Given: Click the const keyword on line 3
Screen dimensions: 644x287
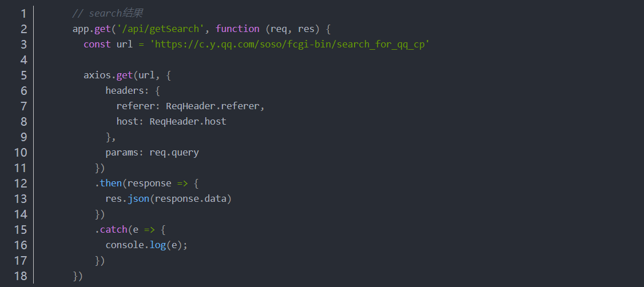Looking at the screenshot, I should click(97, 45).
